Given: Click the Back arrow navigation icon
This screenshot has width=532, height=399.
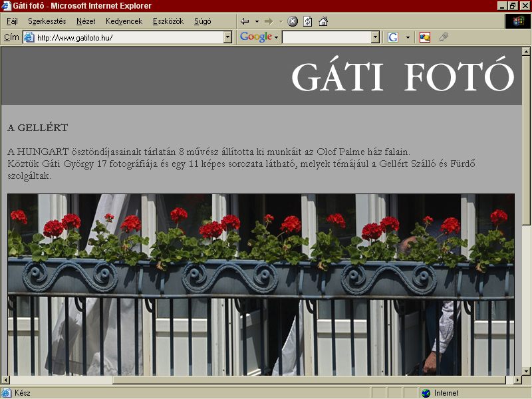Looking at the screenshot, I should click(245, 22).
